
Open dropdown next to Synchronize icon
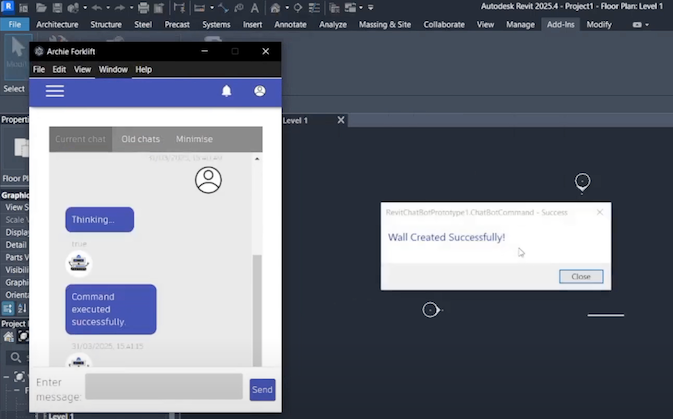tap(85, 8)
